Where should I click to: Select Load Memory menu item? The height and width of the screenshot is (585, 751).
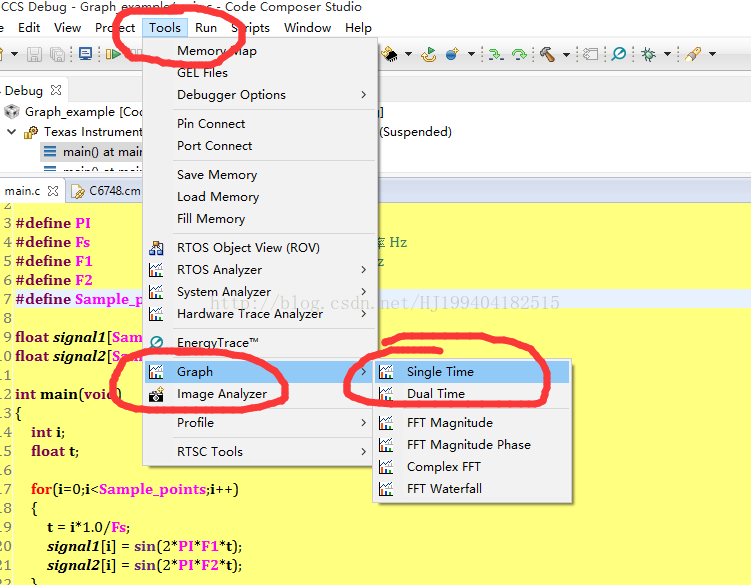pos(260,197)
